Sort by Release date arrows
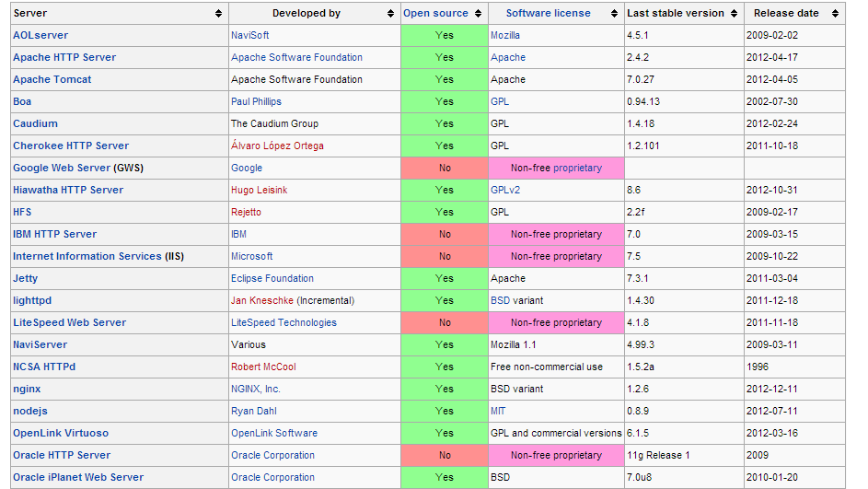This screenshot has width=868, height=489. coord(836,13)
